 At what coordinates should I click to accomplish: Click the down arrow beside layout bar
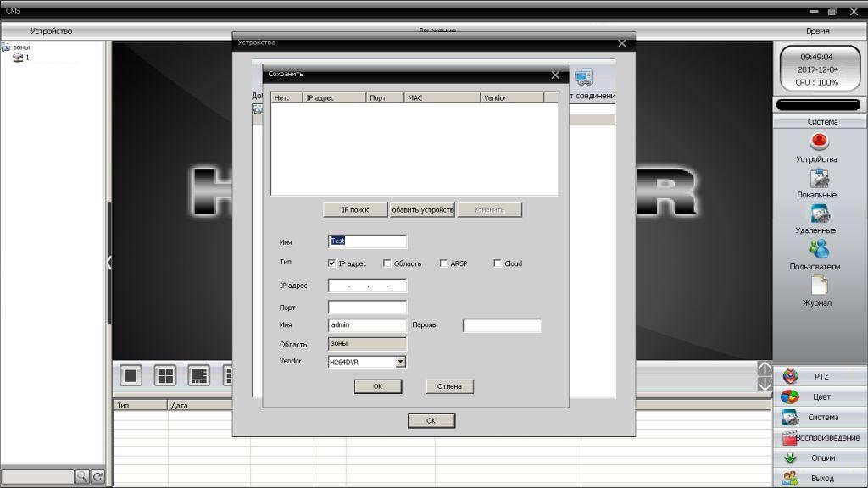[765, 384]
